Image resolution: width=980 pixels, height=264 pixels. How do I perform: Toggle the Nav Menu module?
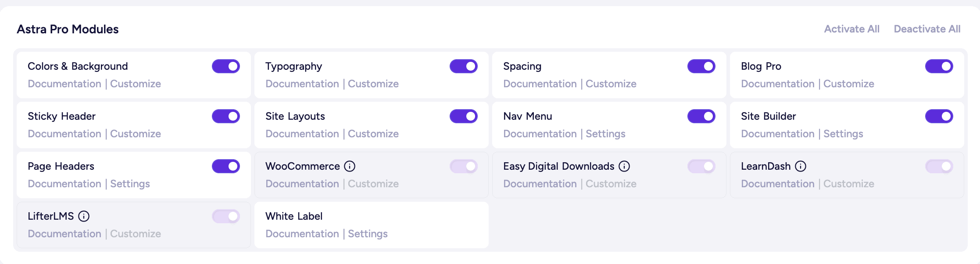coord(701,116)
